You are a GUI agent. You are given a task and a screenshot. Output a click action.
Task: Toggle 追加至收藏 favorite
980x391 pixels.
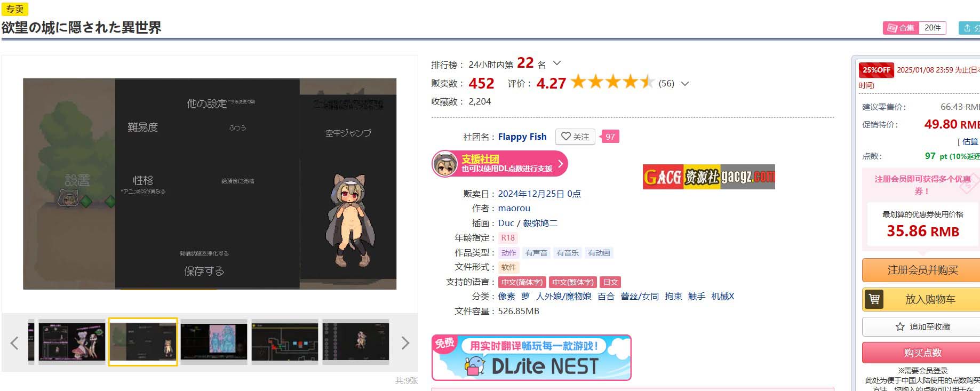click(x=923, y=326)
